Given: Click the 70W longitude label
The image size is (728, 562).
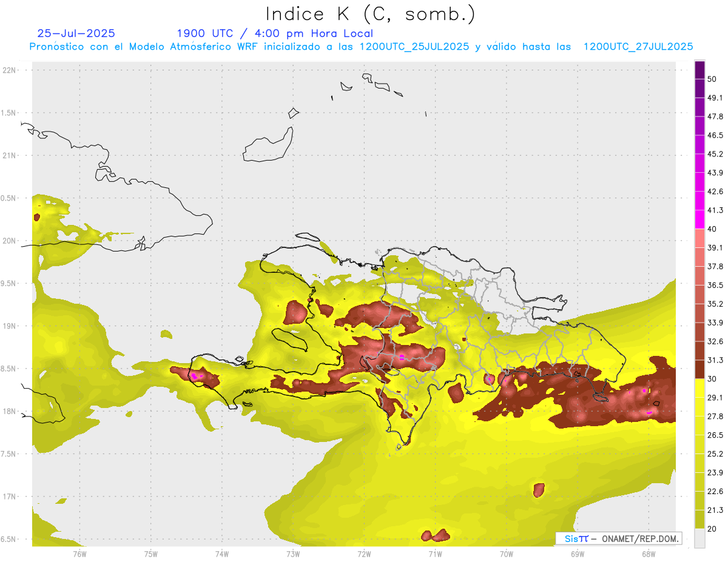Looking at the screenshot, I should coord(507,553).
